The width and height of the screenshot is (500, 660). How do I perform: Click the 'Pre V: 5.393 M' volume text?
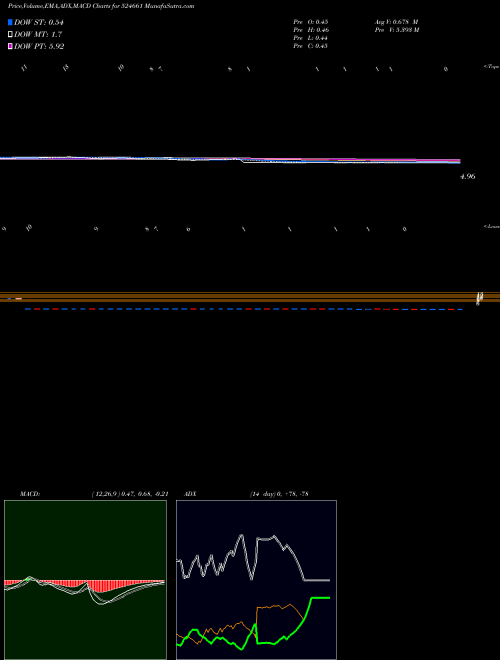(397, 30)
